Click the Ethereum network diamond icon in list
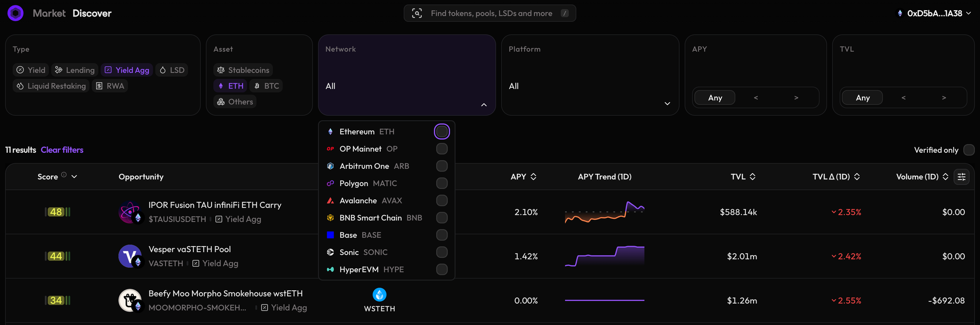980x325 pixels. coord(330,132)
